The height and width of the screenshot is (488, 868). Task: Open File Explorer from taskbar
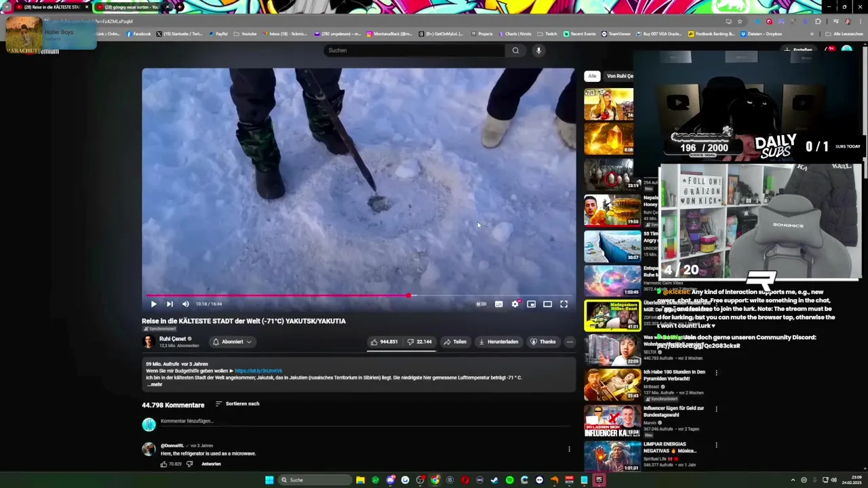(360, 480)
